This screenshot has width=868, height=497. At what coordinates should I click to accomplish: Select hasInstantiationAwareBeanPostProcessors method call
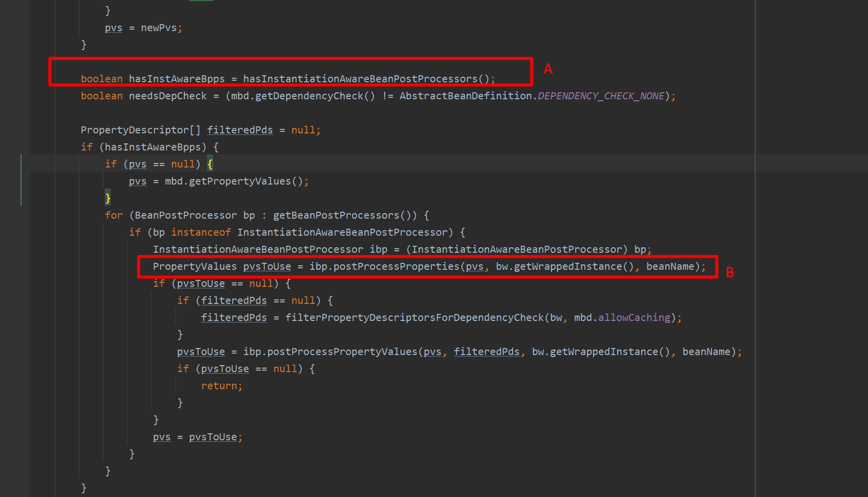tap(360, 79)
